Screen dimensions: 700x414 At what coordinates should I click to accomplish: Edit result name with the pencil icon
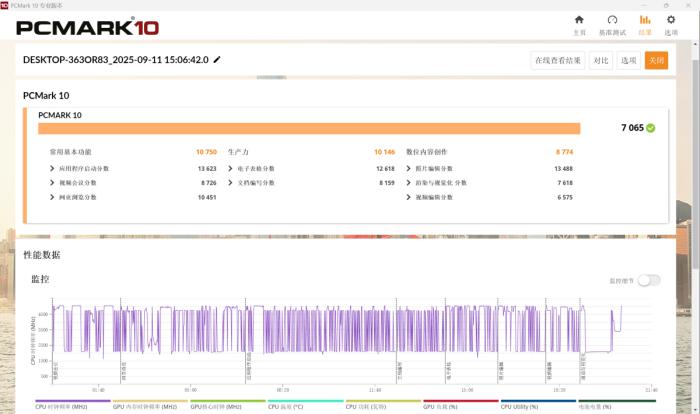pyautogui.click(x=217, y=59)
